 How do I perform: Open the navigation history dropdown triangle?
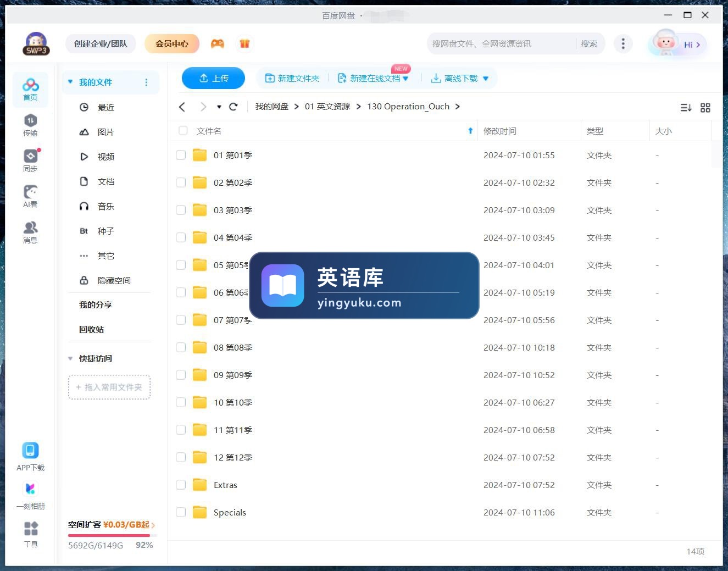tap(219, 107)
